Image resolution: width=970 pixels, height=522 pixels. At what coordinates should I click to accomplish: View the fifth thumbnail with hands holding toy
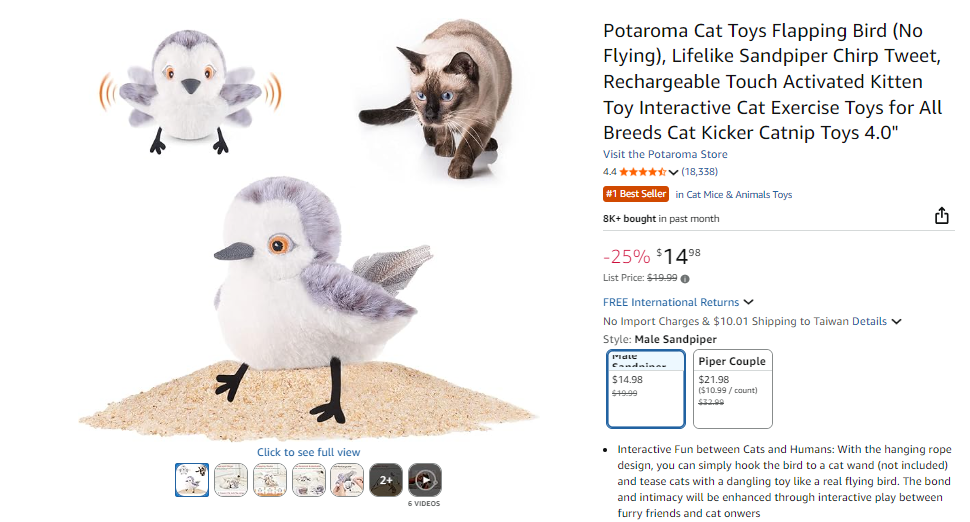[347, 480]
